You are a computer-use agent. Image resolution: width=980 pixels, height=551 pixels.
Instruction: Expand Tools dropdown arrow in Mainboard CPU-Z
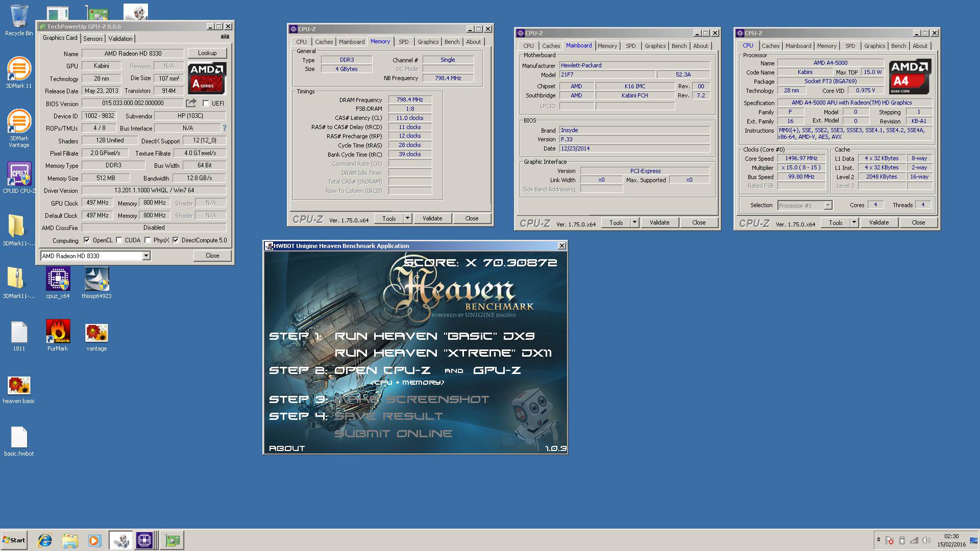coord(634,222)
